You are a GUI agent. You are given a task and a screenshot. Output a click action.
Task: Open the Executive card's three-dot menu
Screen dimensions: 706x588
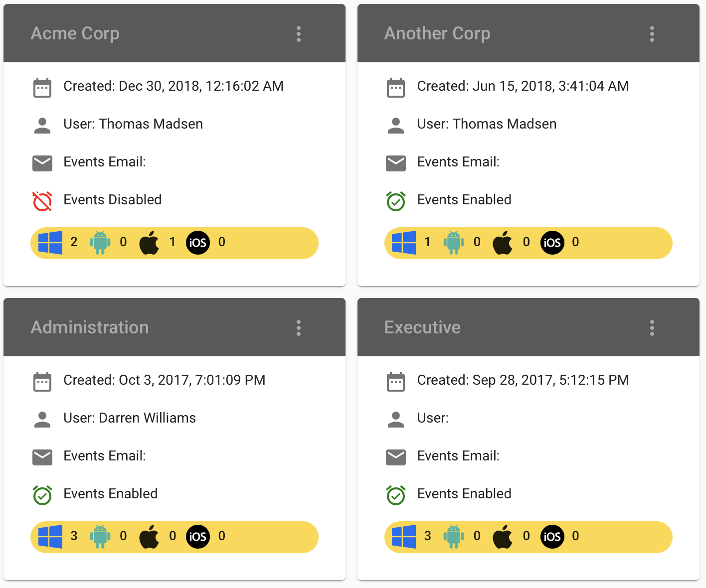652,328
